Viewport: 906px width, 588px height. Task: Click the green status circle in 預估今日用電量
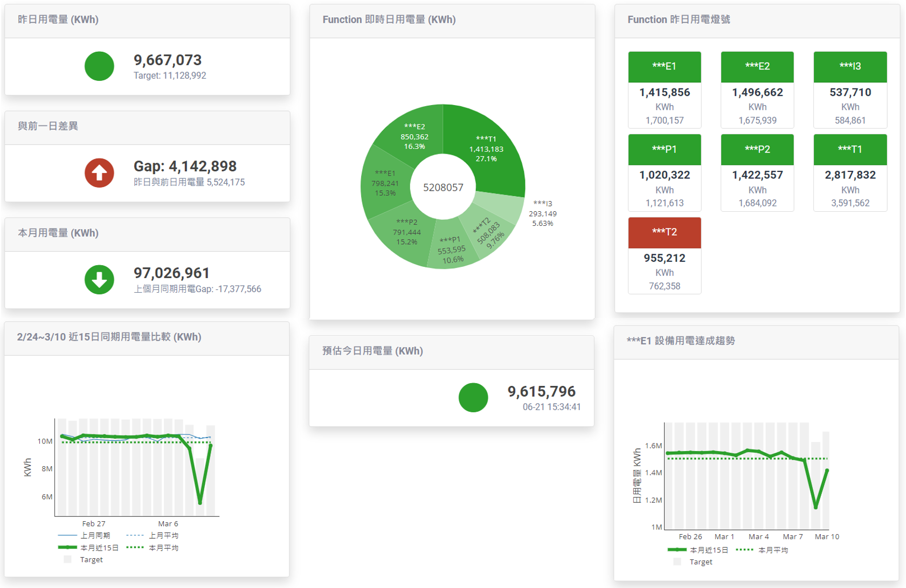point(473,397)
